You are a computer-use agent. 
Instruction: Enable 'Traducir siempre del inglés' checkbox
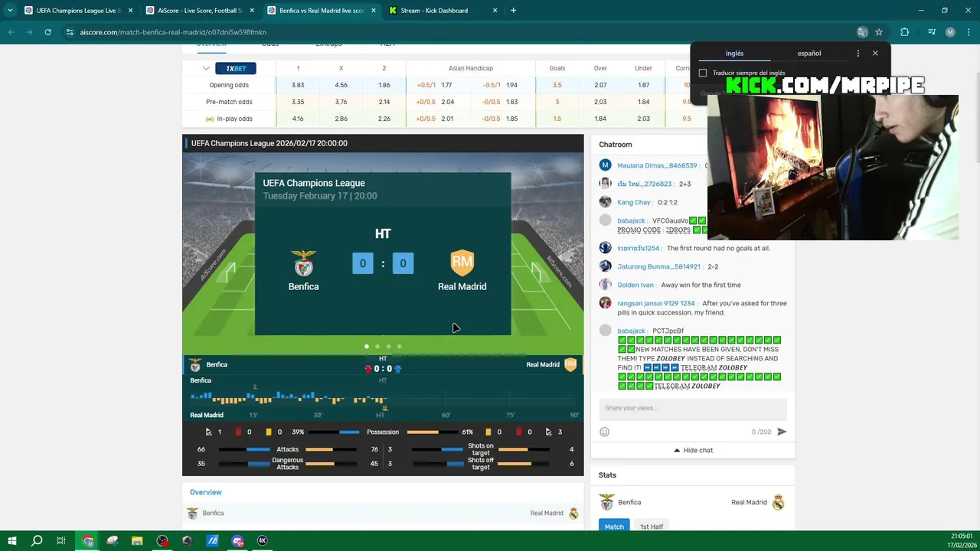tap(703, 73)
